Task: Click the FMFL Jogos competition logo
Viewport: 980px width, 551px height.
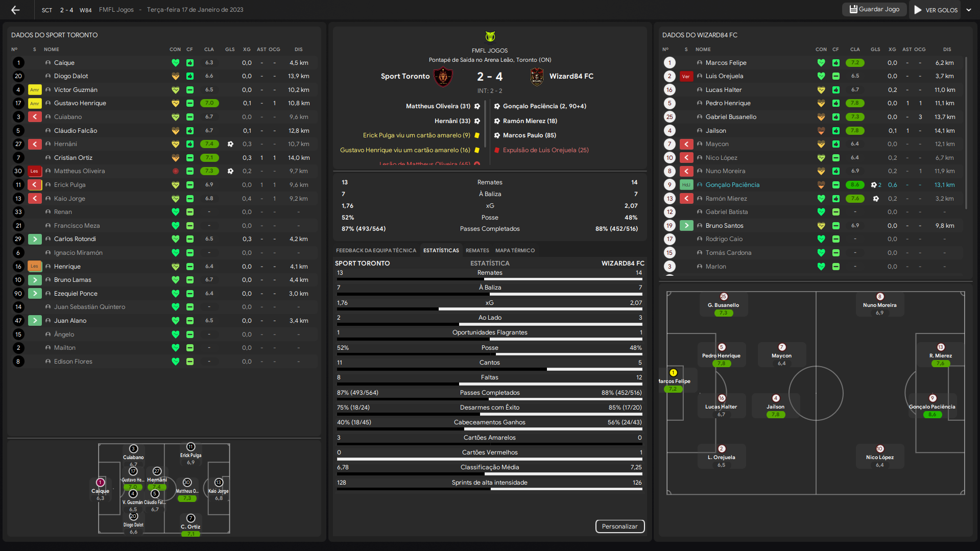Action: click(490, 36)
